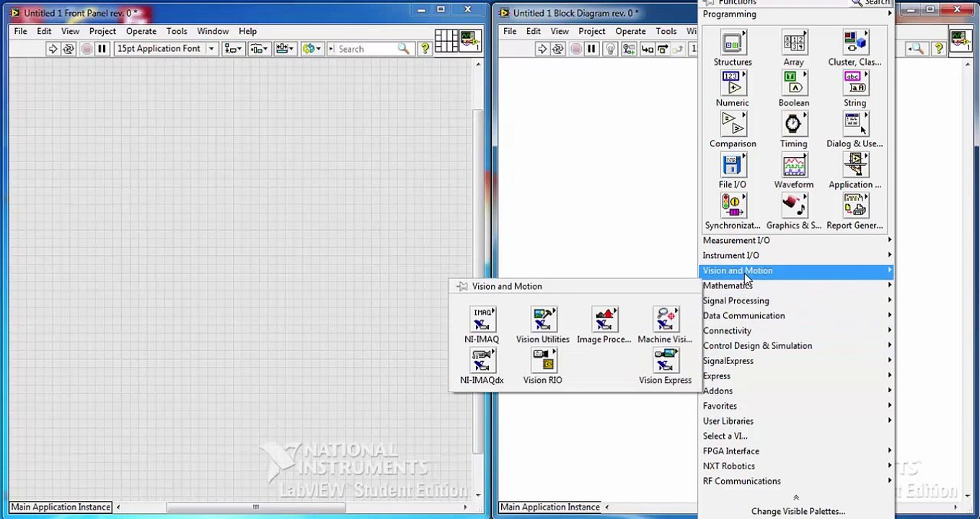
Task: Click the Front Panel connector pane grid
Action: 446,40
